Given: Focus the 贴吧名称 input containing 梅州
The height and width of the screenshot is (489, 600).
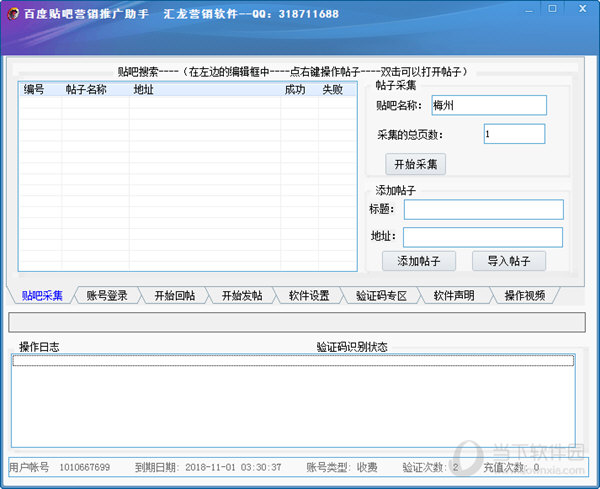Looking at the screenshot, I should [x=488, y=105].
